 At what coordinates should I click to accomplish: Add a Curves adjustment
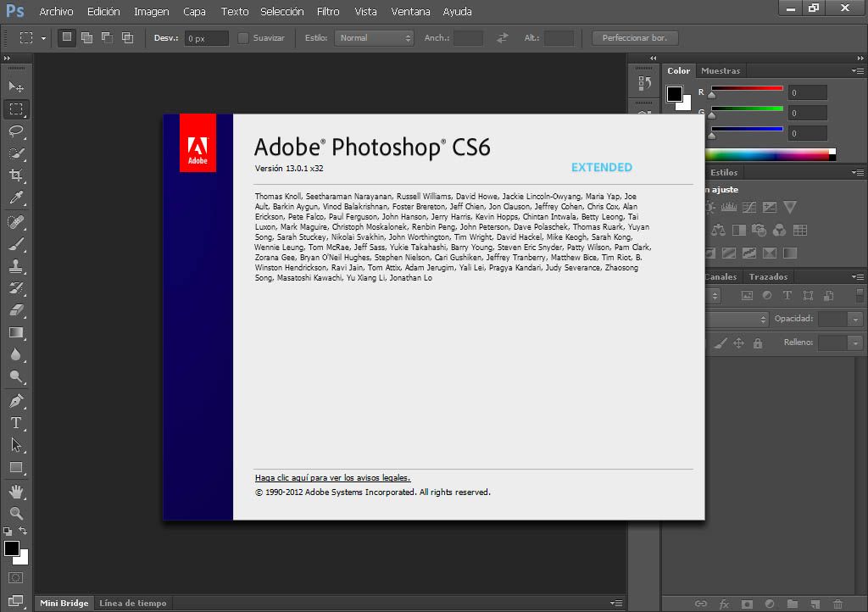[x=749, y=208]
